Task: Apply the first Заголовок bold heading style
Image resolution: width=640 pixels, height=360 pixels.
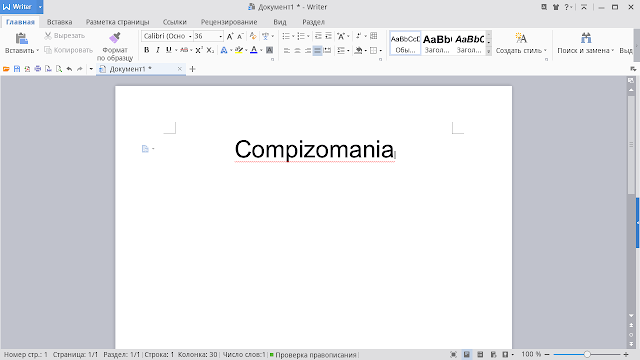Action: 437,43
